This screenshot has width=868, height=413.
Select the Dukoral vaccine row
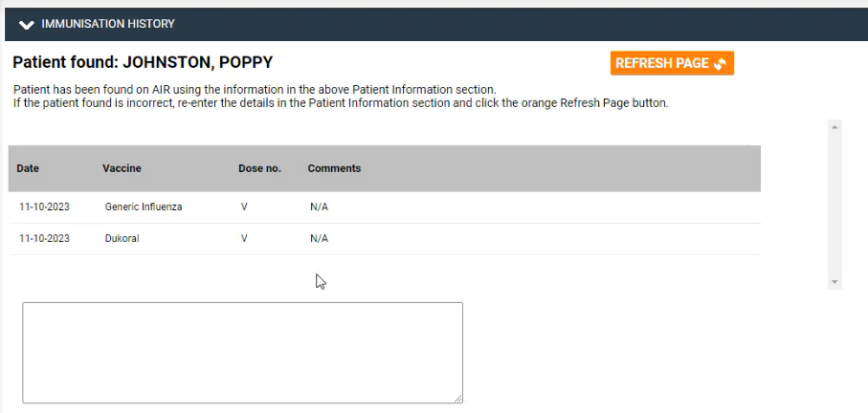click(384, 239)
